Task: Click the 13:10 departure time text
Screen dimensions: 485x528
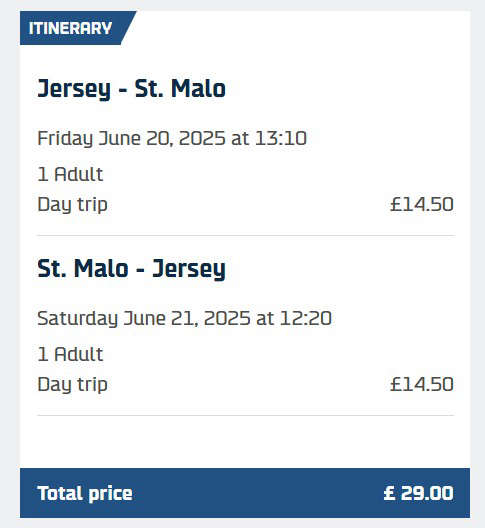Action: (281, 138)
